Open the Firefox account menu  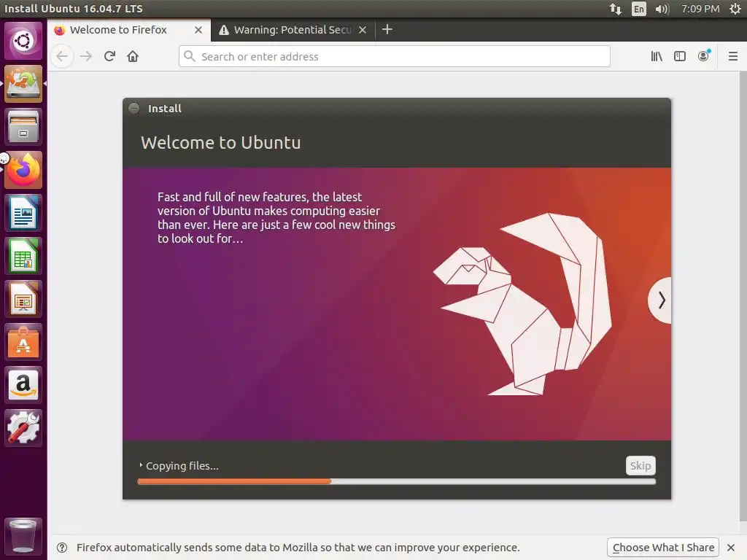tap(703, 56)
